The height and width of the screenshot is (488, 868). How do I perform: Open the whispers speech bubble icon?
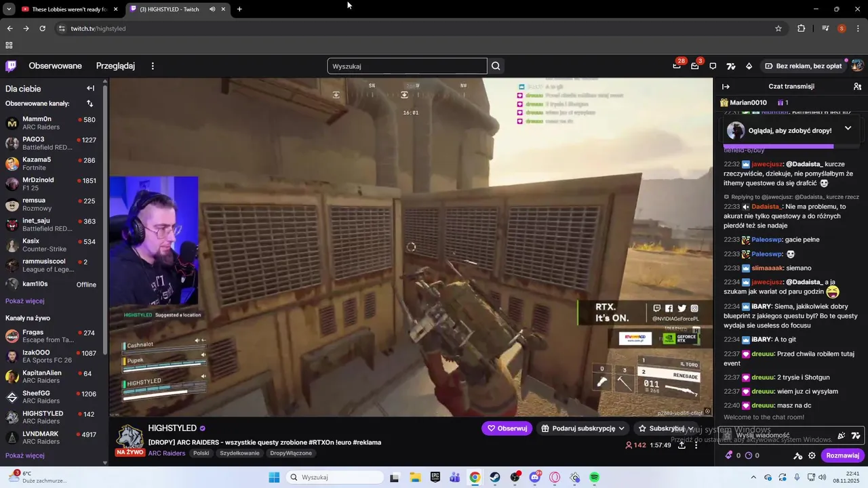click(713, 66)
